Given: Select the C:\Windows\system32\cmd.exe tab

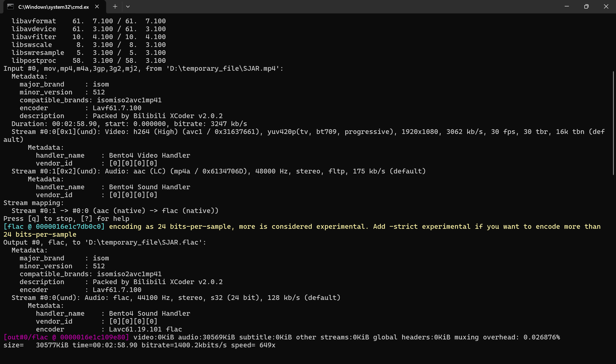Looking at the screenshot, I should coord(53,7).
